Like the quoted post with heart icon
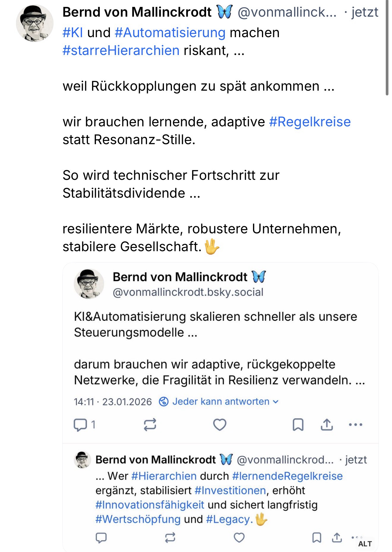Screen dimensions: 392x552 (220, 424)
